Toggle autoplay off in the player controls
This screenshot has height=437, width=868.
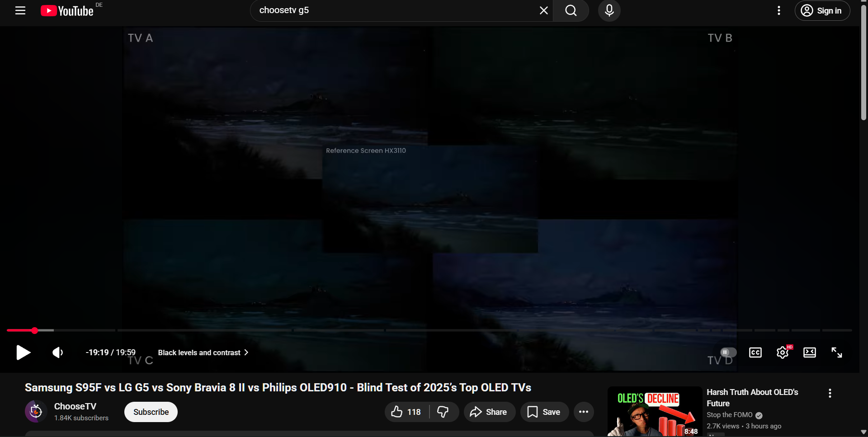click(727, 352)
